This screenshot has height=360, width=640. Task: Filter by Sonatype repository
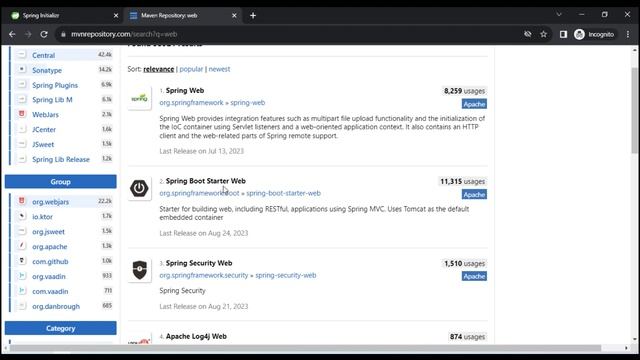47,70
